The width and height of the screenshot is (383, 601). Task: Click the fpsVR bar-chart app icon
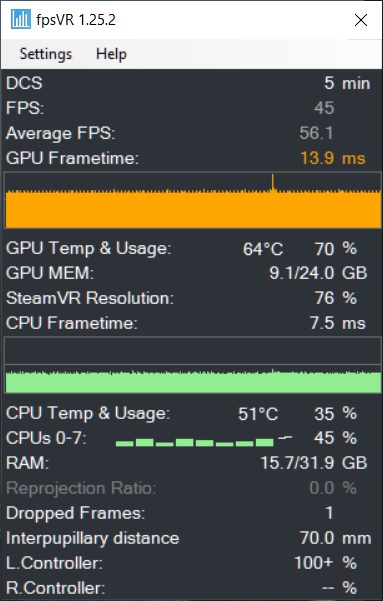tap(21, 19)
